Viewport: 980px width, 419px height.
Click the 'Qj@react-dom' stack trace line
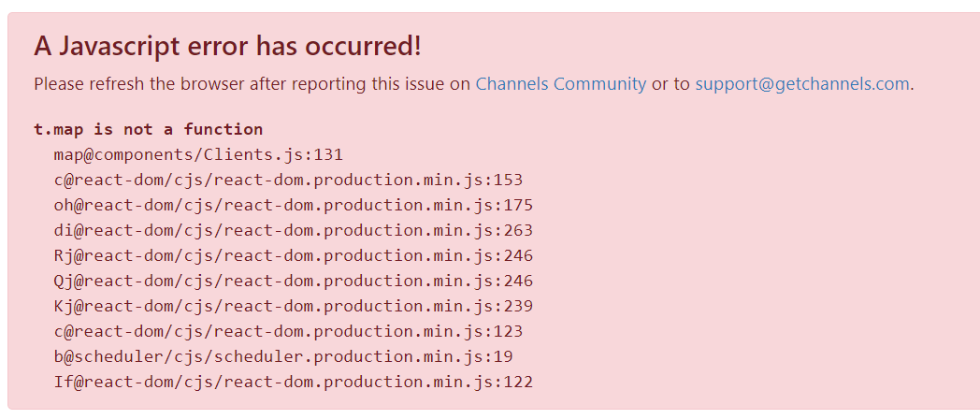click(293, 281)
